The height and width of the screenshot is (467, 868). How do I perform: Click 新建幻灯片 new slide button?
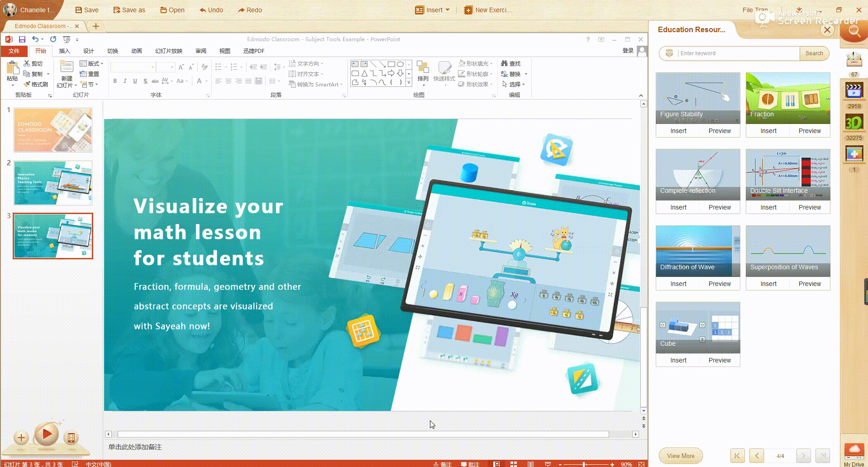pyautogui.click(x=67, y=74)
